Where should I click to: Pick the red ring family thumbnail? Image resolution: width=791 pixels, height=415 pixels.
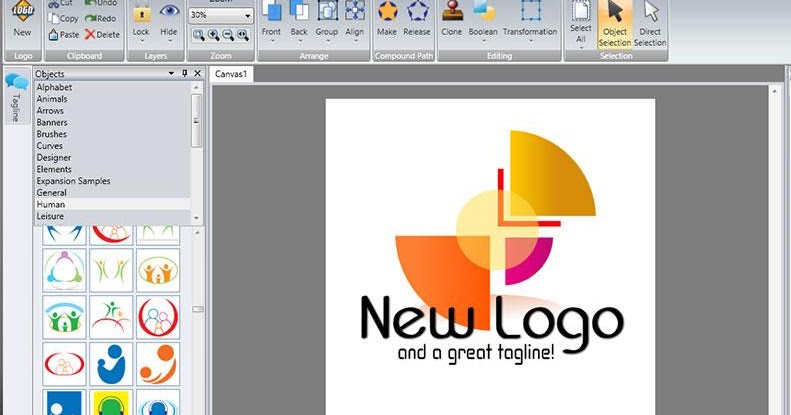[x=158, y=317]
